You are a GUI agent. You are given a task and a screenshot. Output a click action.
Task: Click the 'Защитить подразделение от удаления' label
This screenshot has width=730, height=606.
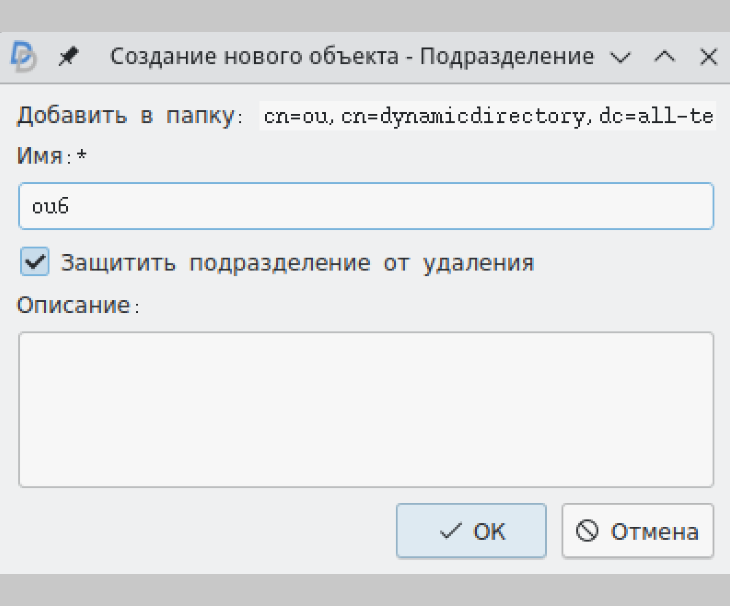tap(297, 263)
